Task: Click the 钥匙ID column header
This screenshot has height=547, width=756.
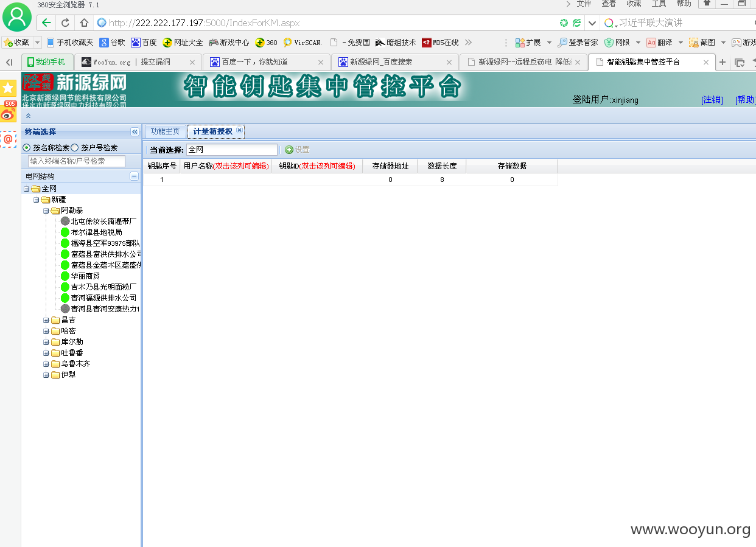Action: click(317, 165)
